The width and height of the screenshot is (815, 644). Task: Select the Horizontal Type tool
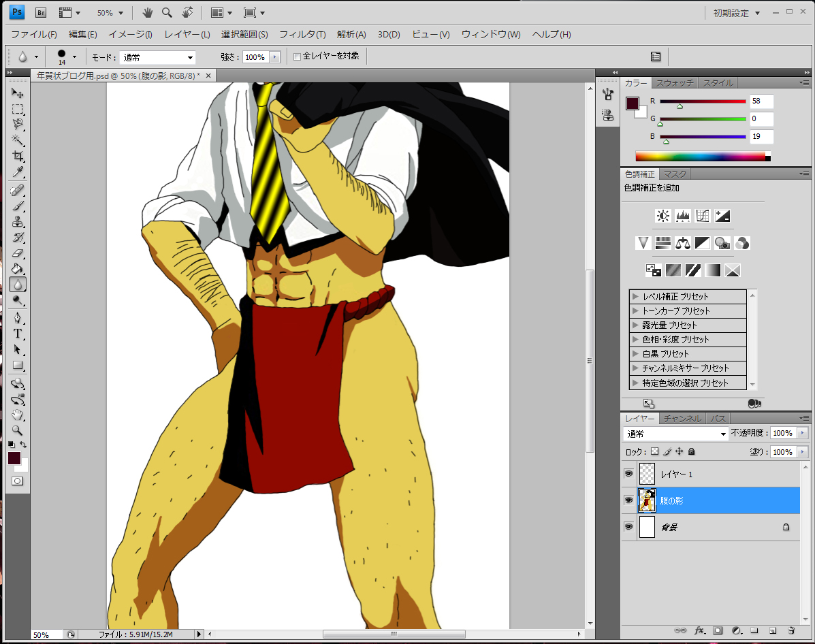(18, 334)
